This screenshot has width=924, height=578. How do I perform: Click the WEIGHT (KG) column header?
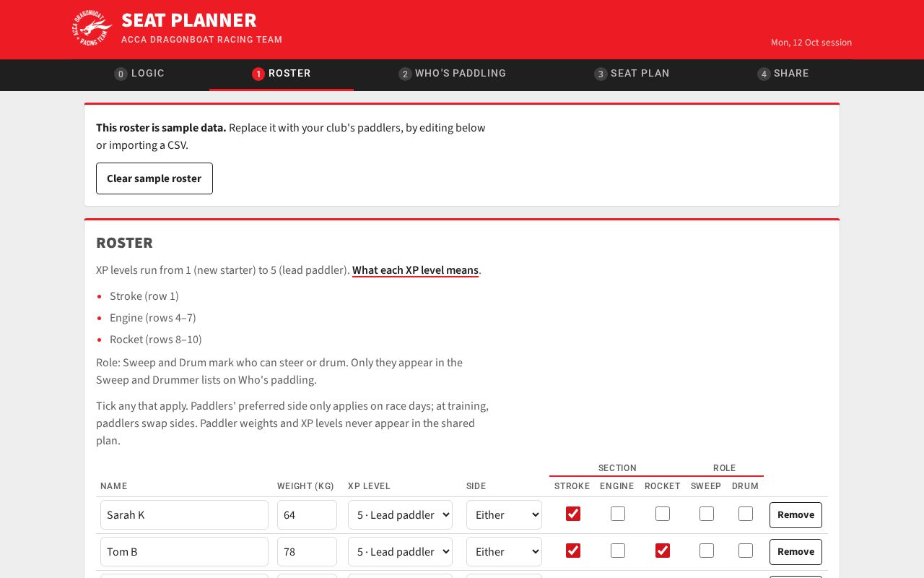tap(306, 486)
